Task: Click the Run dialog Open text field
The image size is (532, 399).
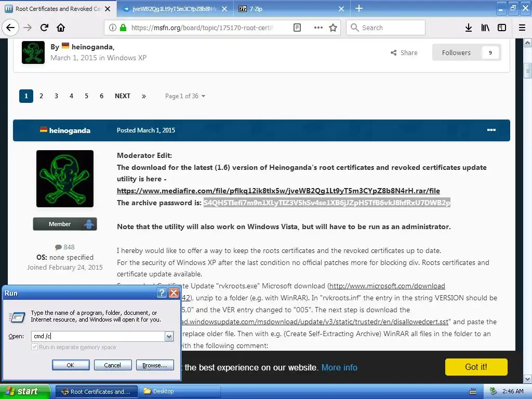Action: [98, 336]
